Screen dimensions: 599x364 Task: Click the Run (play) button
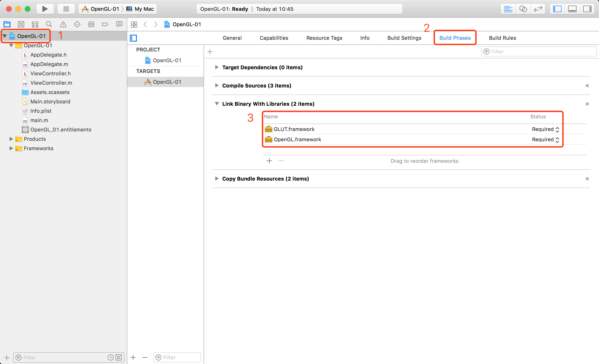(45, 9)
